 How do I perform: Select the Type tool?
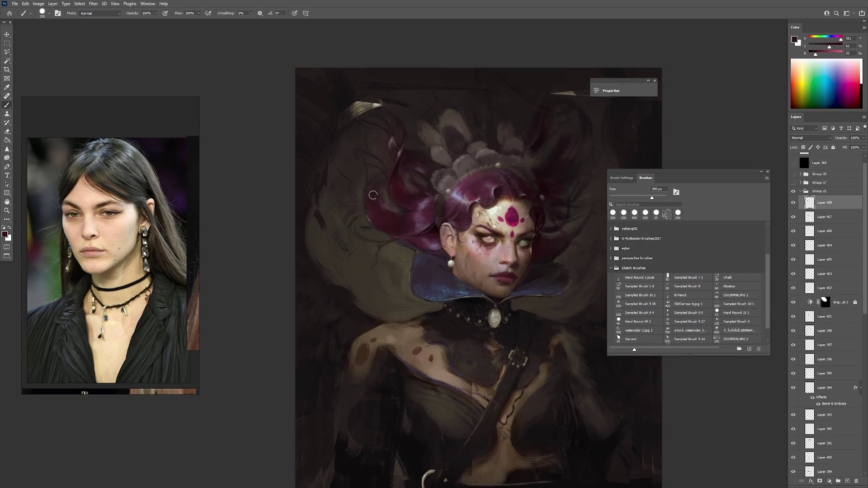7,175
